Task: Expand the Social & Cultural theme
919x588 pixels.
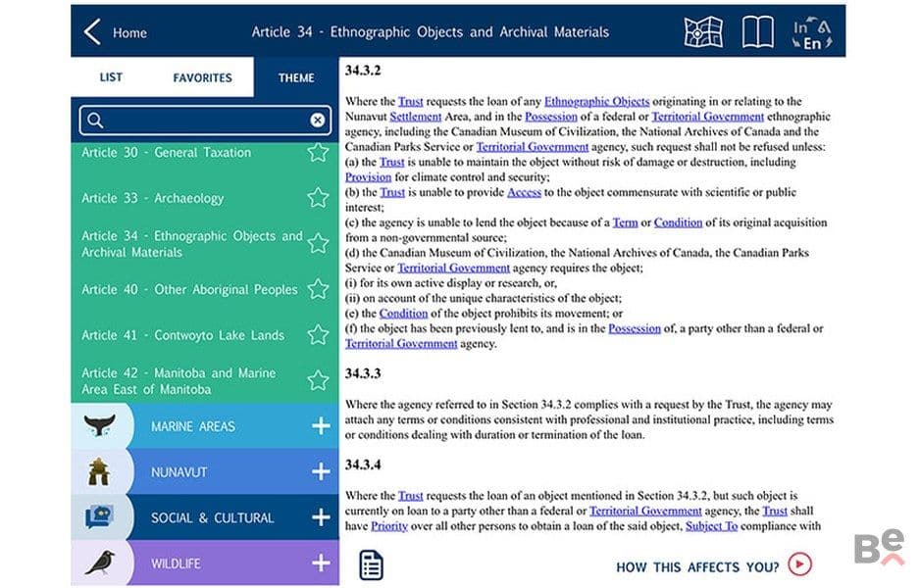Action: pyautogui.click(x=321, y=517)
